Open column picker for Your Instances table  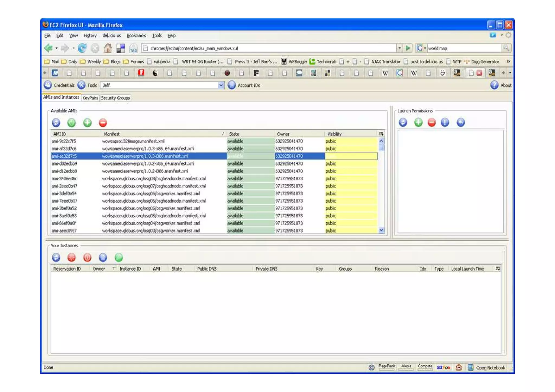pos(498,268)
